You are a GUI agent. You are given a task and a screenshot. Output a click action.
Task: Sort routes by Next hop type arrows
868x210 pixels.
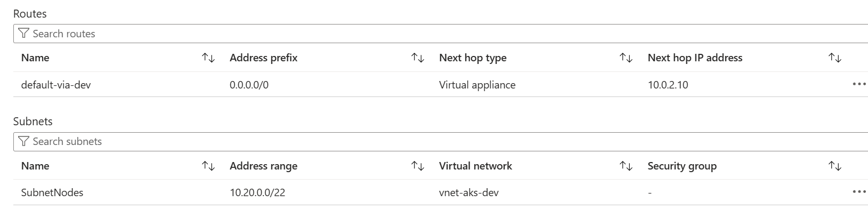click(x=626, y=58)
